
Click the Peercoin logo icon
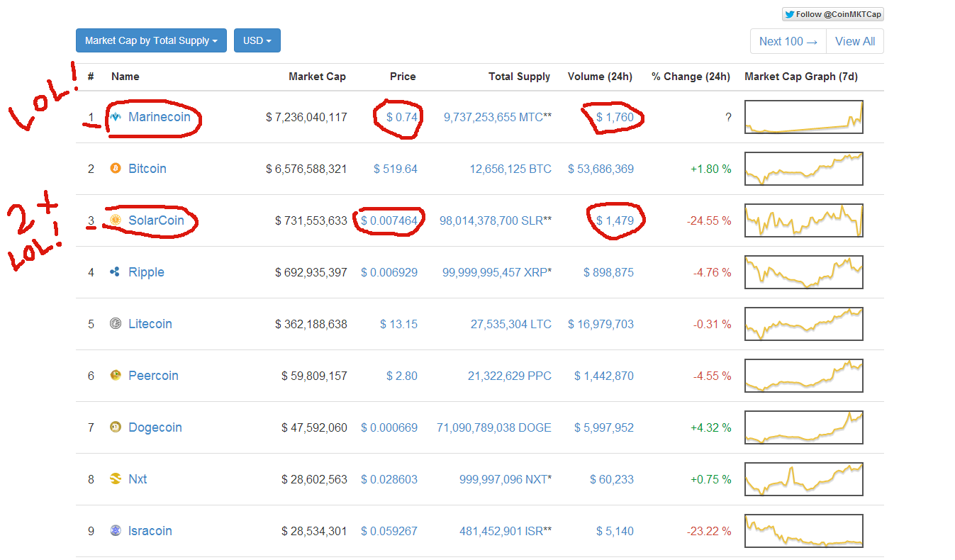click(116, 376)
